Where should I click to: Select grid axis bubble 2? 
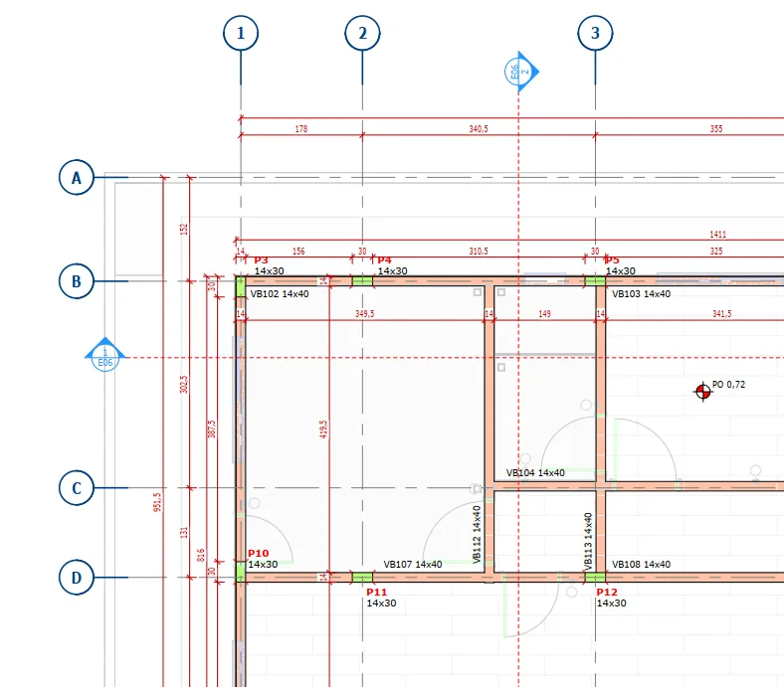362,34
